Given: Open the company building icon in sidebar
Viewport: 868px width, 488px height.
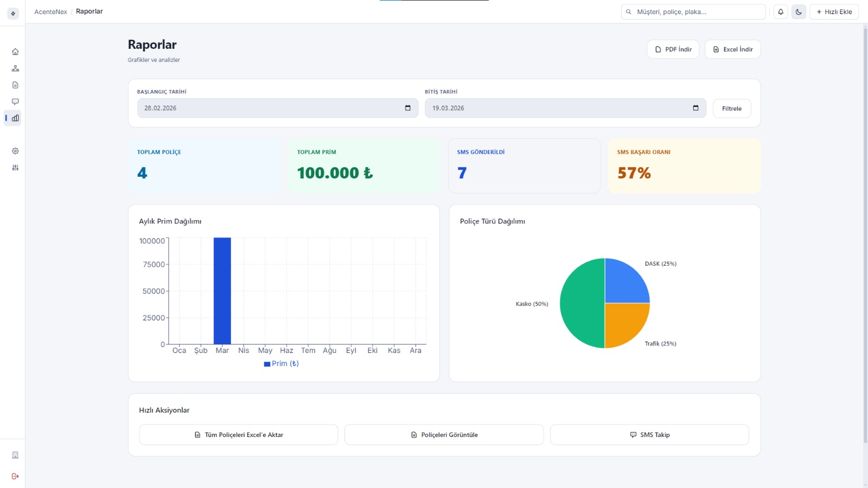Looking at the screenshot, I should click(15, 455).
